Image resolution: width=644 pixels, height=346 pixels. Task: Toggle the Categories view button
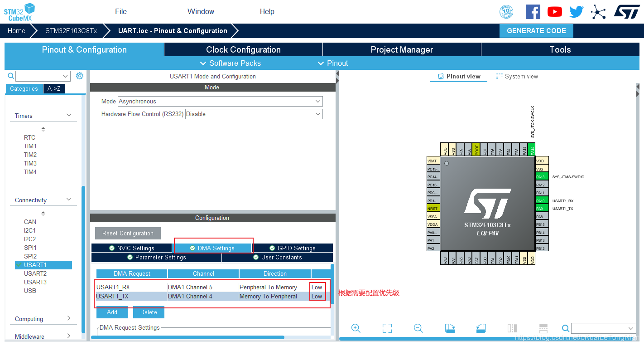coord(24,88)
